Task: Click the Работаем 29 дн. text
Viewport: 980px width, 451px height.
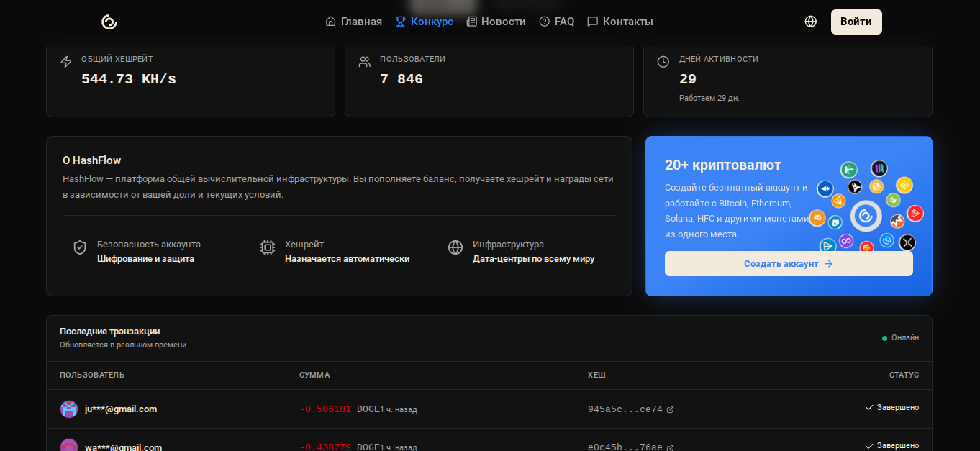Action: pos(709,98)
